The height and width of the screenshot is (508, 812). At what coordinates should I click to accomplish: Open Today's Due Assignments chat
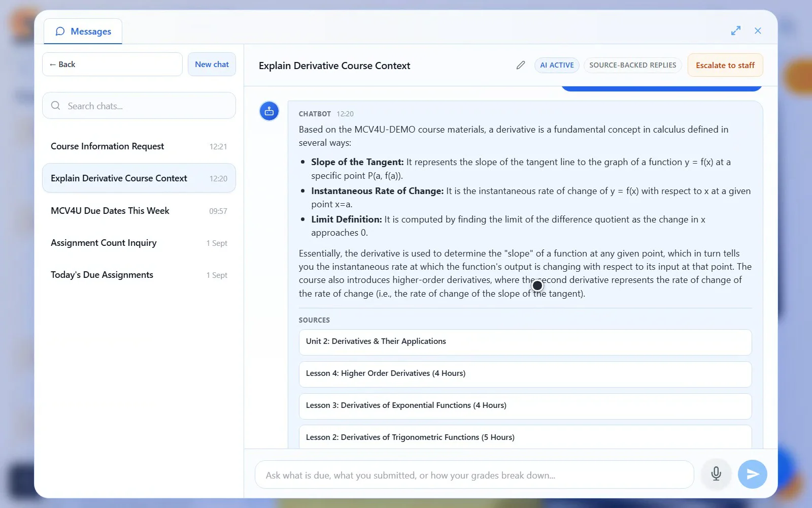(x=139, y=275)
